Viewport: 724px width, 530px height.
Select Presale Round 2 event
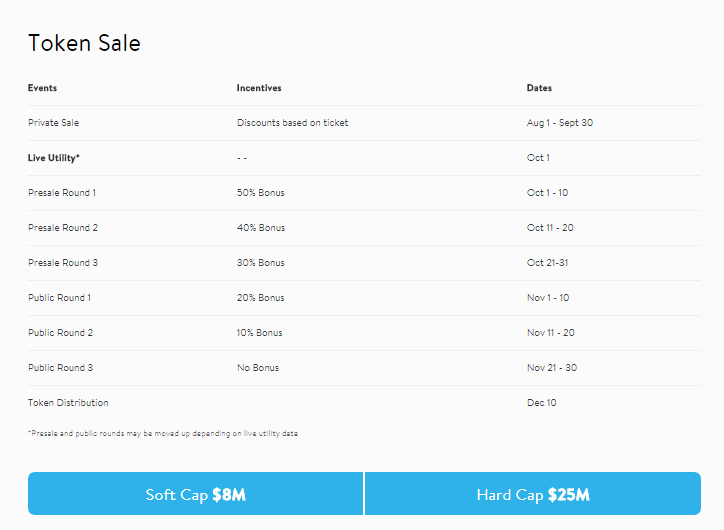coord(62,228)
